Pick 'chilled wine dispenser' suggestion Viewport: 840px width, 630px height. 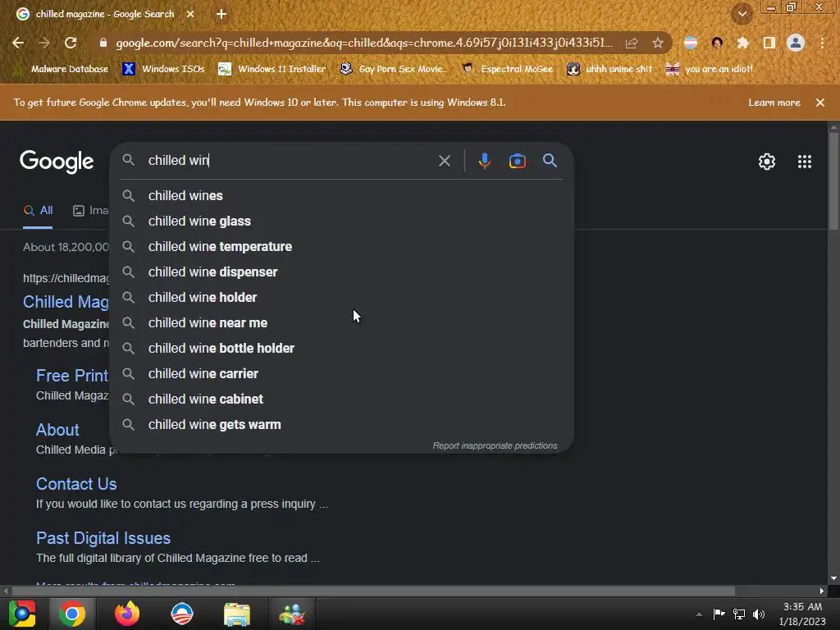pyautogui.click(x=341, y=272)
